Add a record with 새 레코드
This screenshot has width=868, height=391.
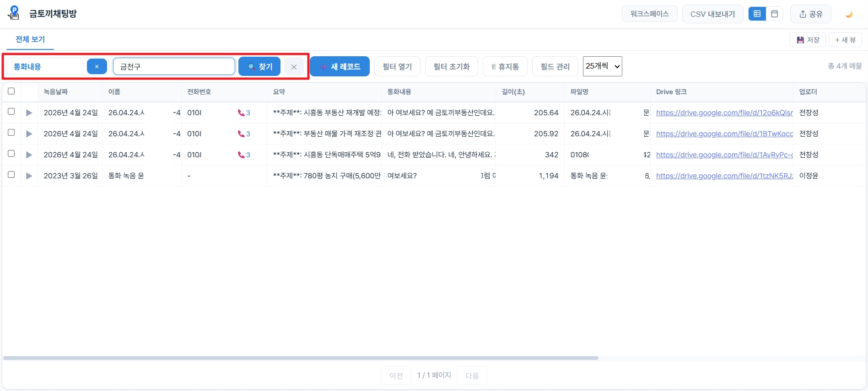340,67
